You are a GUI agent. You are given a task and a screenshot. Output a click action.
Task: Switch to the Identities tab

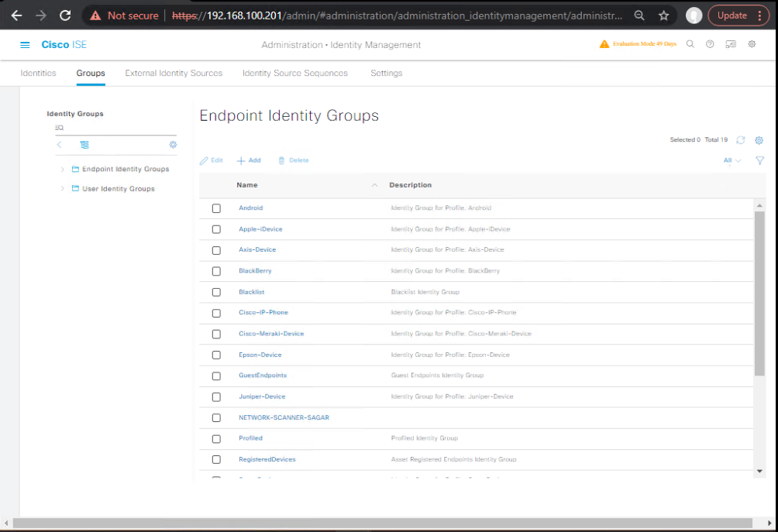(x=38, y=73)
